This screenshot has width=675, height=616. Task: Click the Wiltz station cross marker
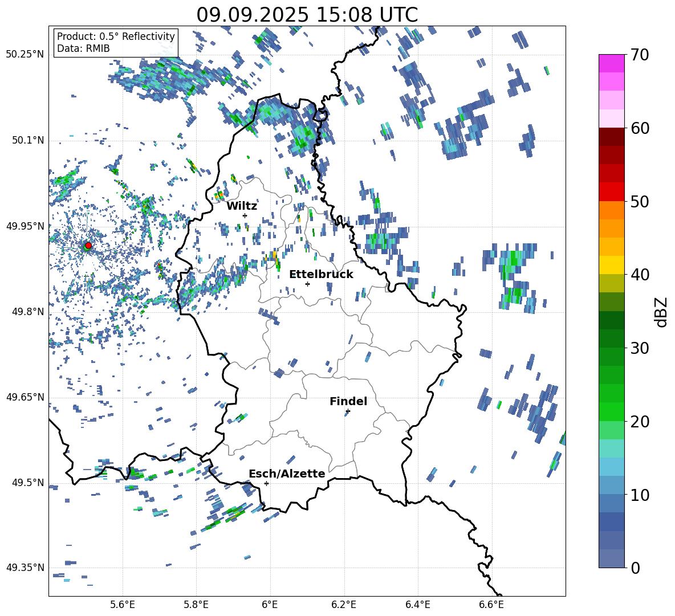point(245,215)
